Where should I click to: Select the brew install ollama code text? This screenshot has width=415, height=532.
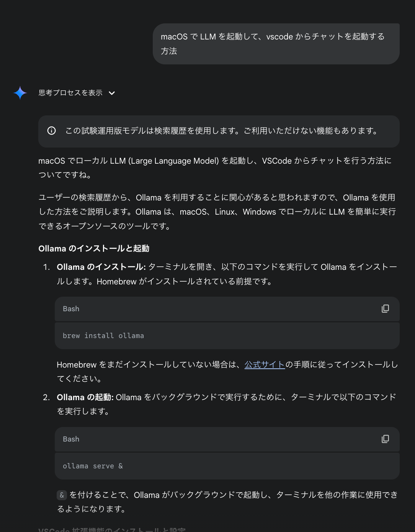(x=103, y=335)
